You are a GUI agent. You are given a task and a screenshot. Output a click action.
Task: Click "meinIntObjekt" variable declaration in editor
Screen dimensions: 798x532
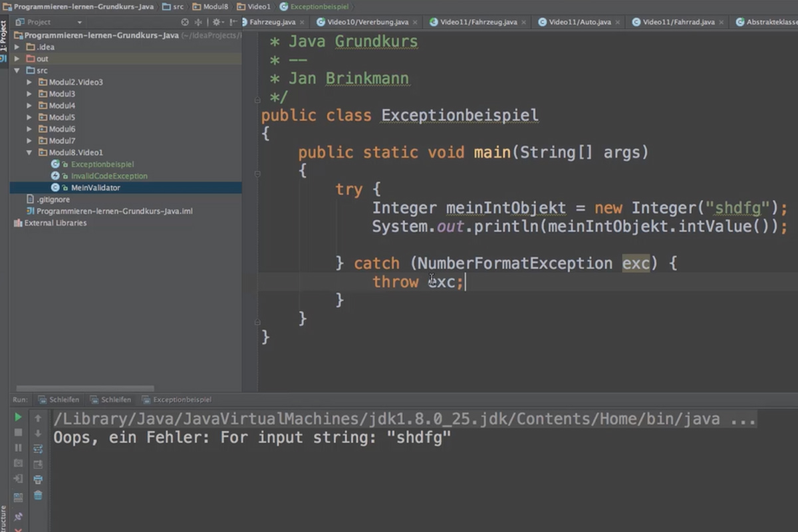[505, 208]
